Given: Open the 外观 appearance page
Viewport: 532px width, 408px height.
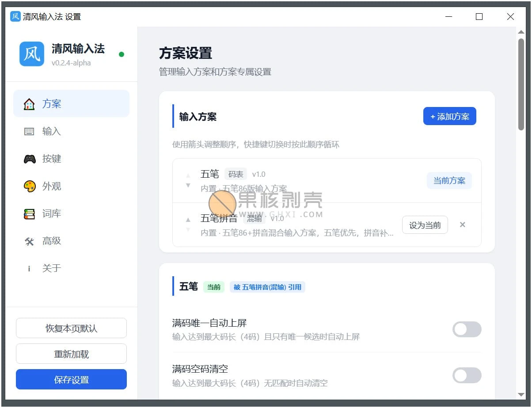Looking at the screenshot, I should 72,186.
